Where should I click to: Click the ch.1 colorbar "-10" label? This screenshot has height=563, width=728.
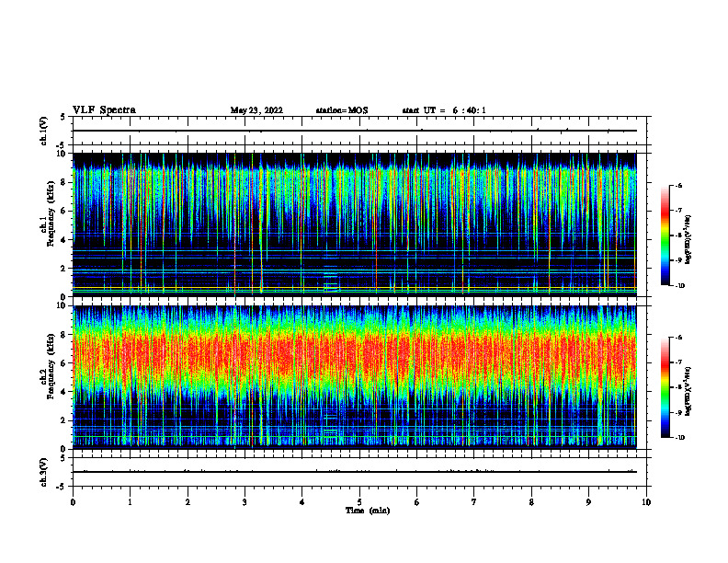coord(680,286)
